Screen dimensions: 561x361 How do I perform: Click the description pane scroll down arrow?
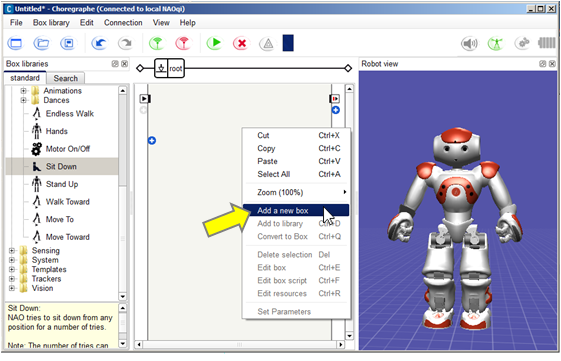[x=122, y=344]
